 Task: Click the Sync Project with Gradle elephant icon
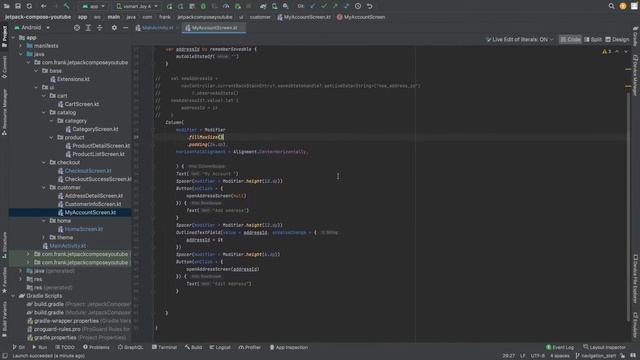pyautogui.click(x=263, y=6)
